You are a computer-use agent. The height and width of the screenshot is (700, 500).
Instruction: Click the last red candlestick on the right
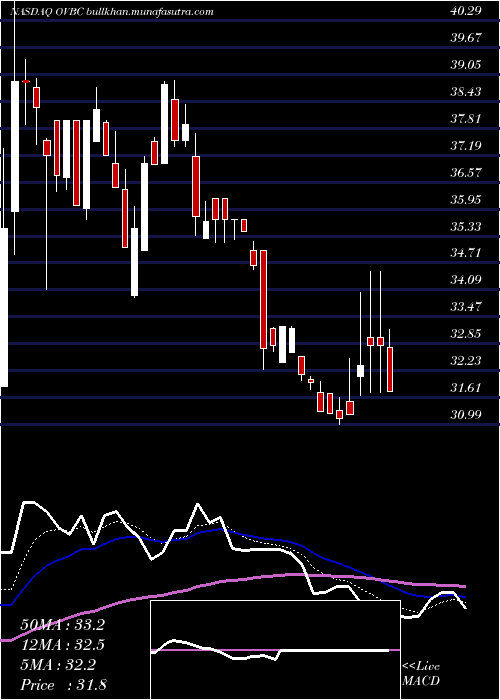[x=390, y=369]
